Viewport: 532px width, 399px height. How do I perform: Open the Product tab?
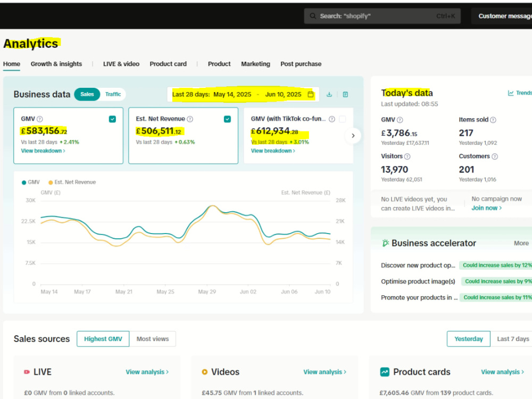tap(219, 64)
